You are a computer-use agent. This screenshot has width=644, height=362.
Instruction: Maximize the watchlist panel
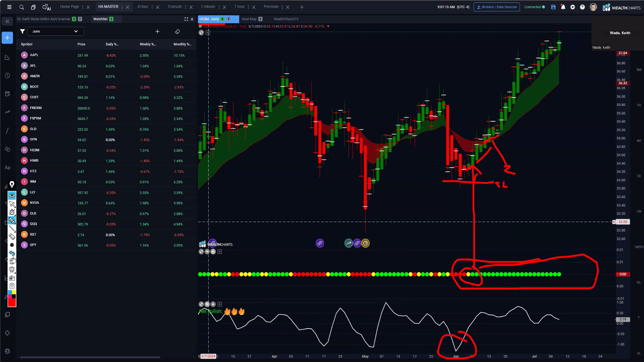(186, 19)
